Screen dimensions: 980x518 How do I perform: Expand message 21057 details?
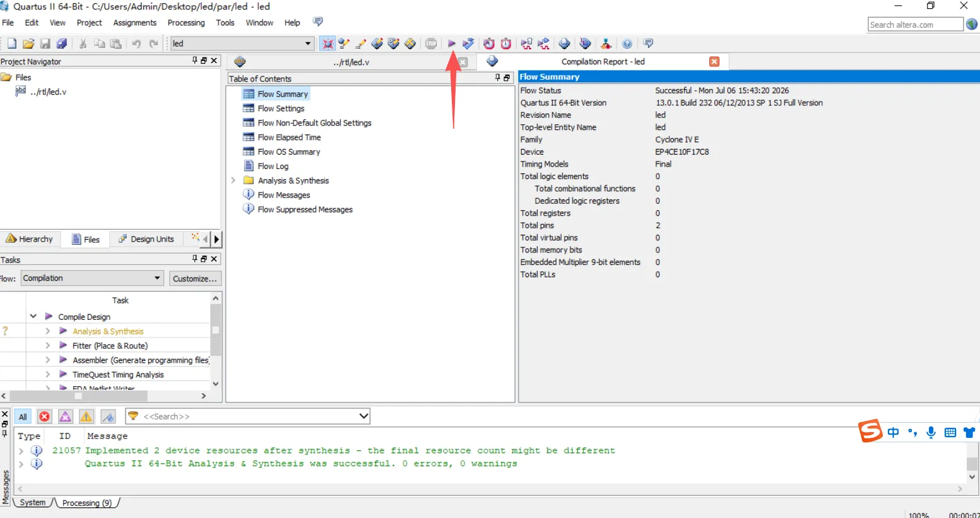point(21,450)
